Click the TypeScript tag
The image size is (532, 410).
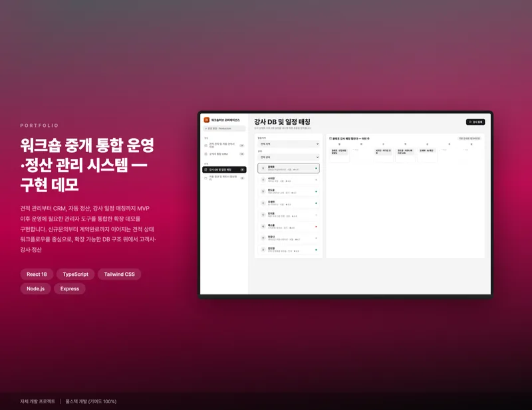pos(75,274)
